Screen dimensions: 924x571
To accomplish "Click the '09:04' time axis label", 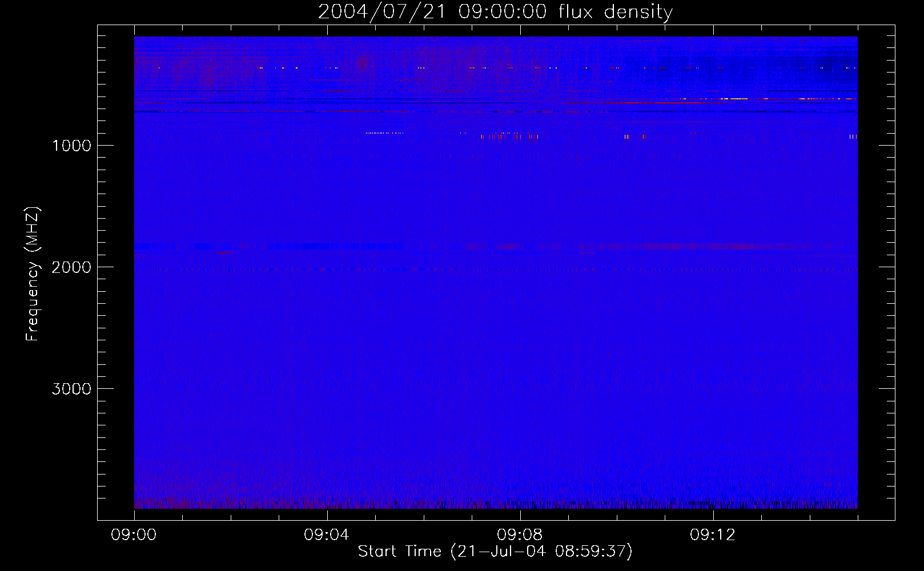I will [x=327, y=535].
